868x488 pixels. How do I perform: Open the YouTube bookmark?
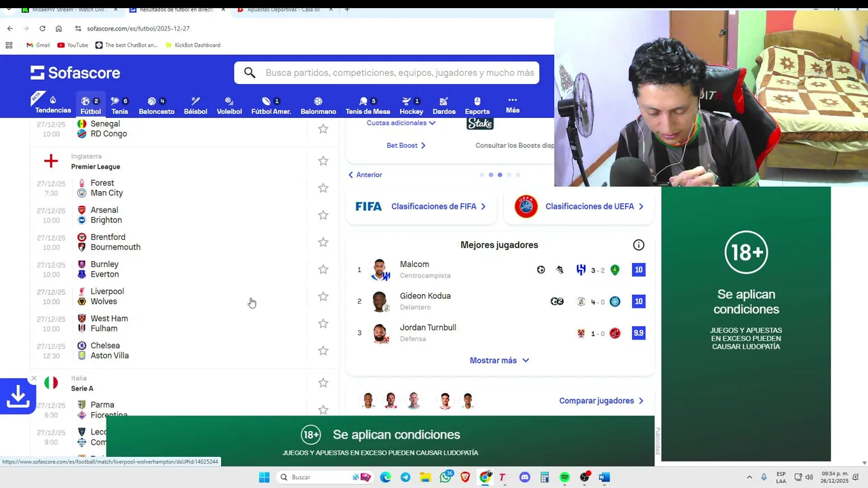(x=73, y=45)
